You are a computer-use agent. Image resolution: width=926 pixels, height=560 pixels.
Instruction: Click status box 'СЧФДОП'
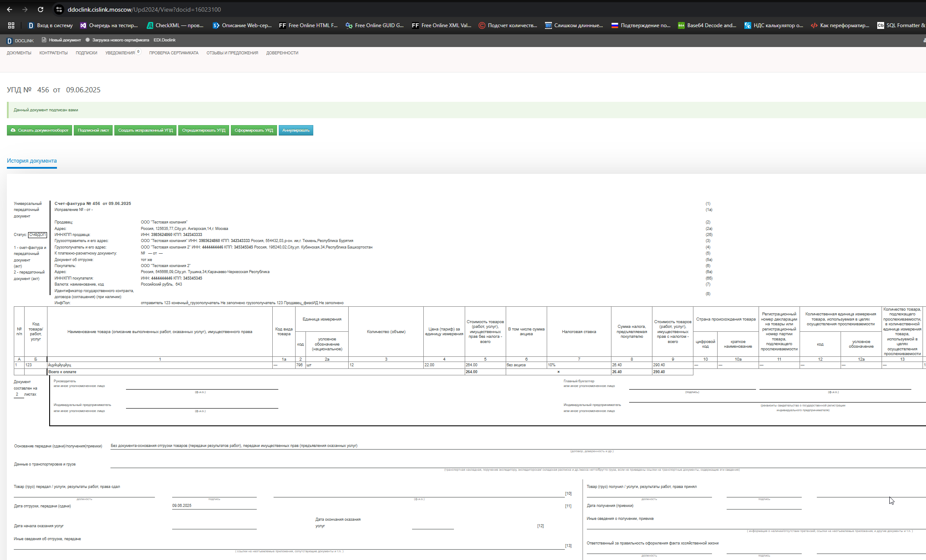38,235
